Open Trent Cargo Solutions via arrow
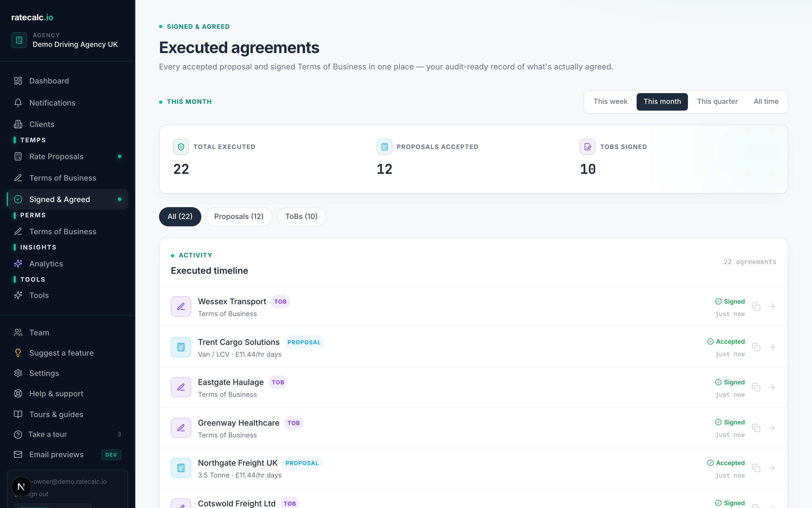Image resolution: width=812 pixels, height=508 pixels. click(772, 347)
